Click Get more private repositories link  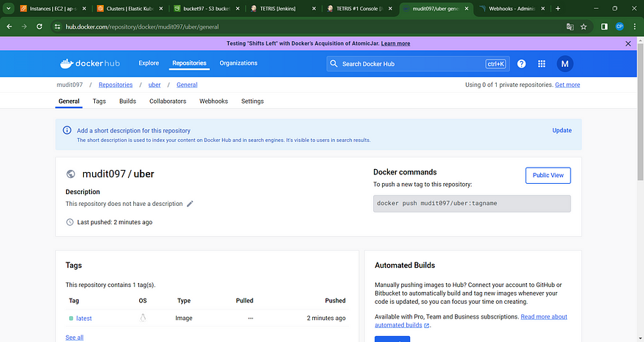(x=567, y=85)
